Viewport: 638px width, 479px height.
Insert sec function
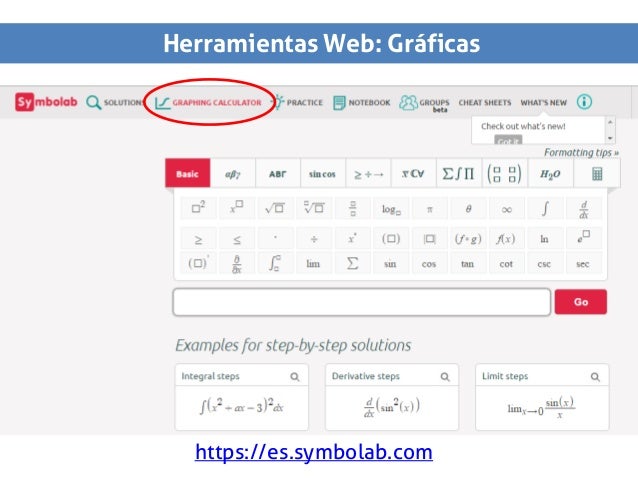(x=583, y=264)
